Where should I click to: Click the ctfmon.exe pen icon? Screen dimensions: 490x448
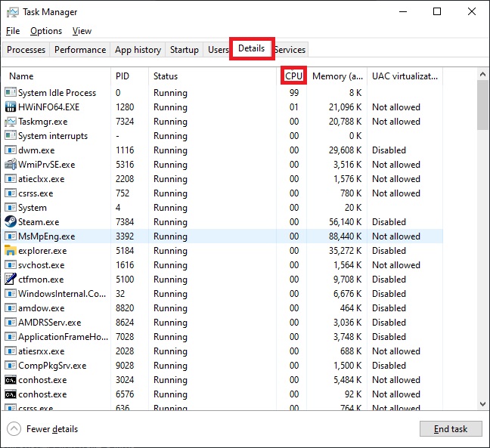coord(11,280)
